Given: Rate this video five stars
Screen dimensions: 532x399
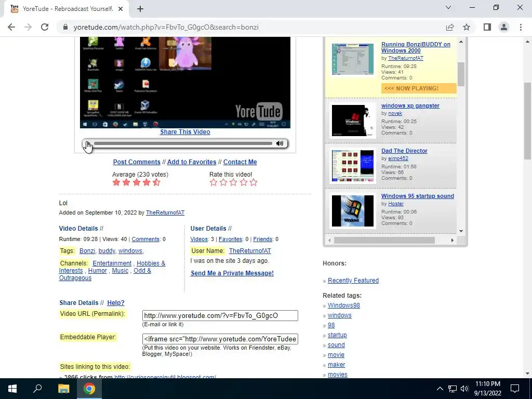Looking at the screenshot, I should [254, 182].
